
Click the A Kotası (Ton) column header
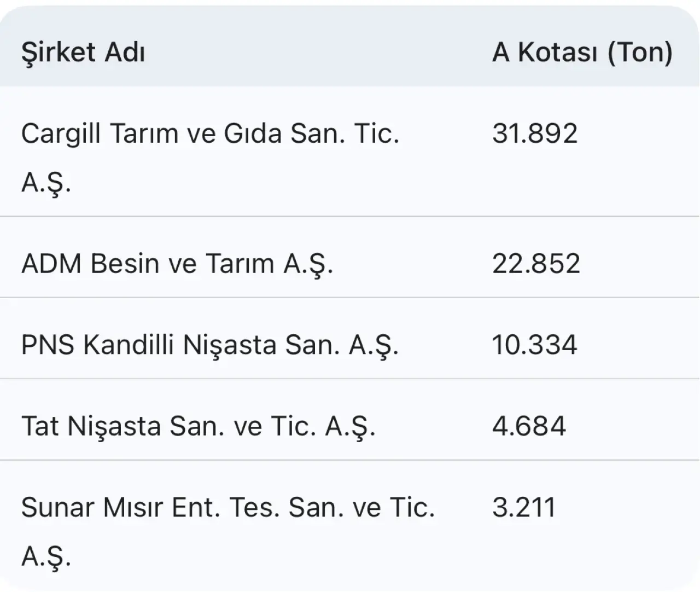click(582, 53)
